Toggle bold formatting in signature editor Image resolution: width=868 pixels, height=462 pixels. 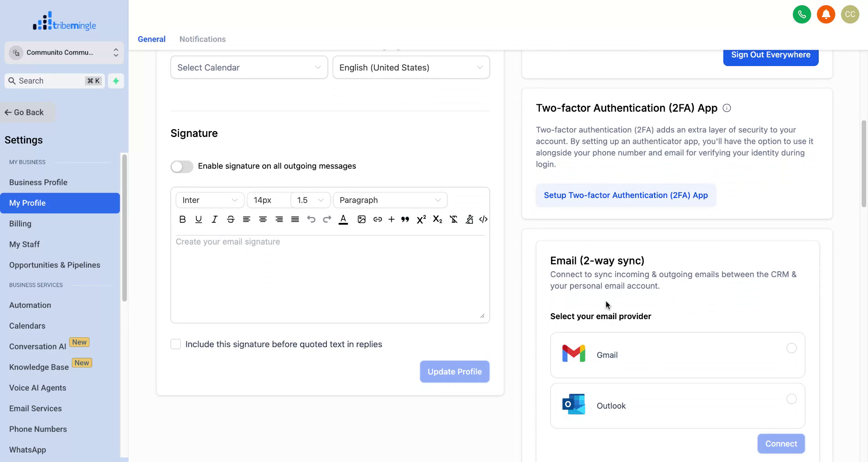182,219
